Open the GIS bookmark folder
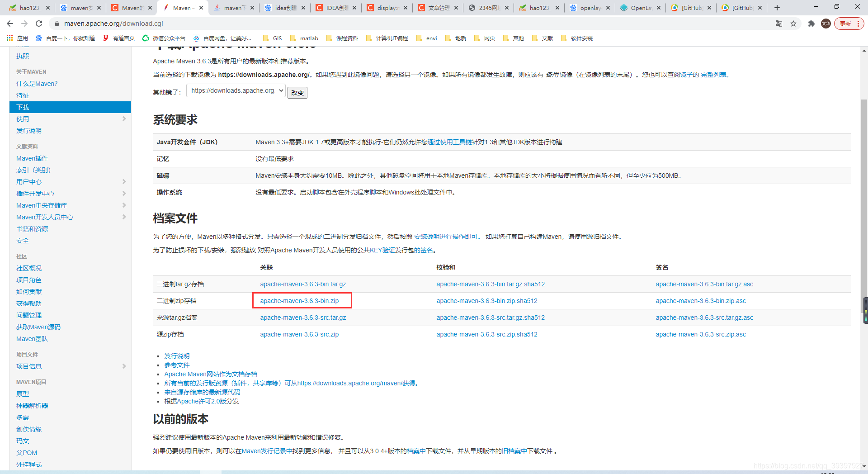Screen dimensions: 868x474 pos(273,38)
